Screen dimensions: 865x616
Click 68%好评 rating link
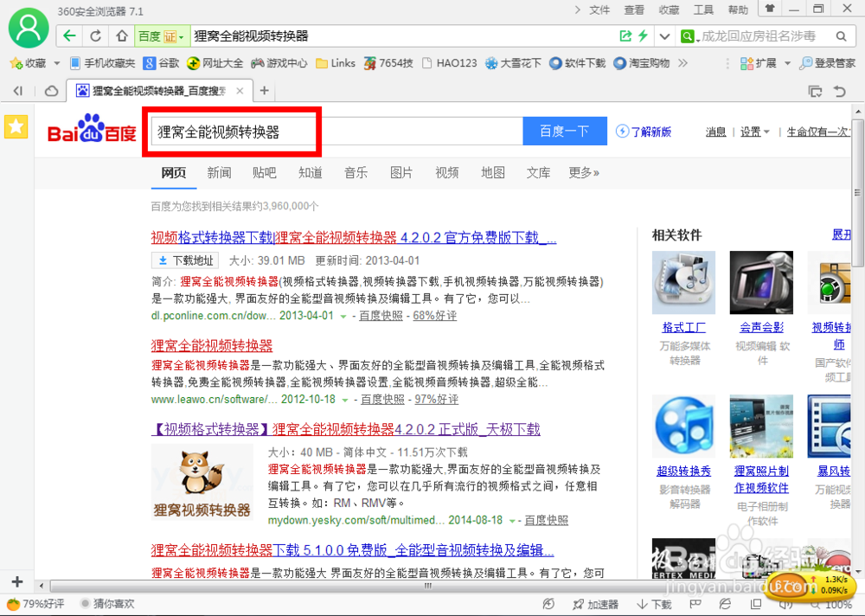435,316
